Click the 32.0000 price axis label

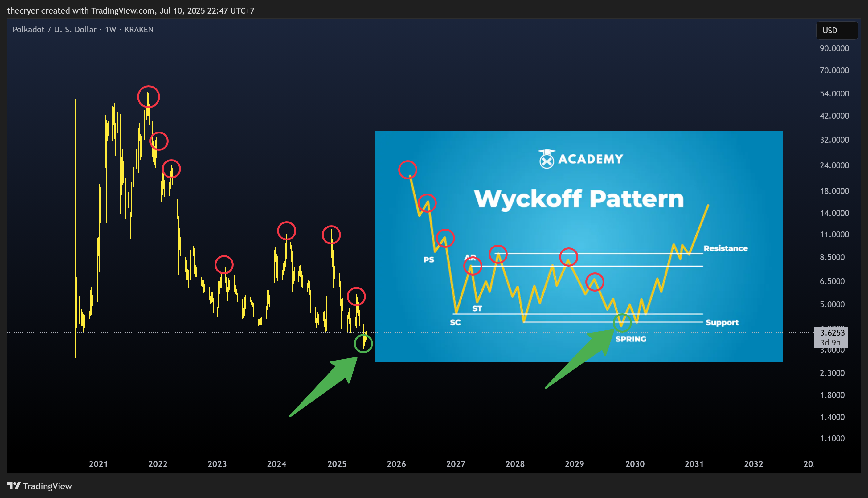click(834, 140)
